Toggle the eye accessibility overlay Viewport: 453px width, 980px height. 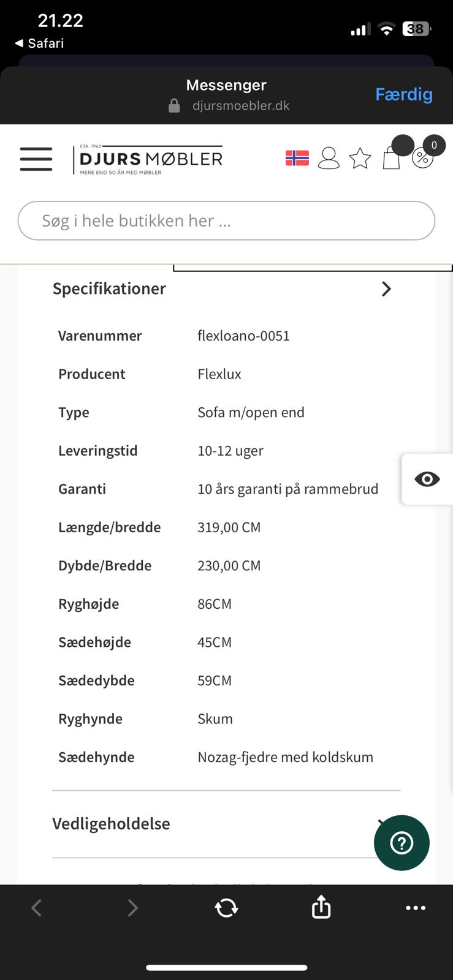[427, 479]
